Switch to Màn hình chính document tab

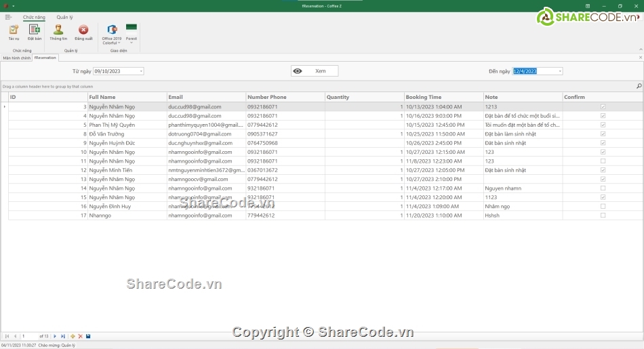click(x=16, y=58)
